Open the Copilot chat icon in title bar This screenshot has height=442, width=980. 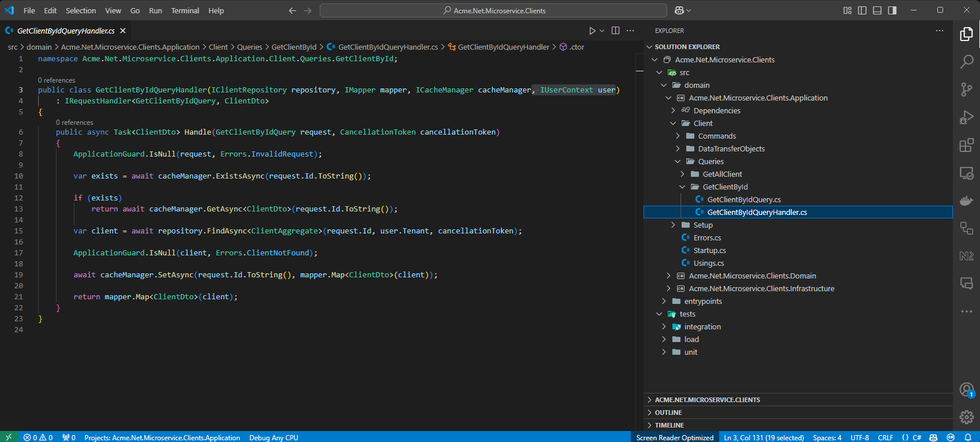pyautogui.click(x=679, y=10)
